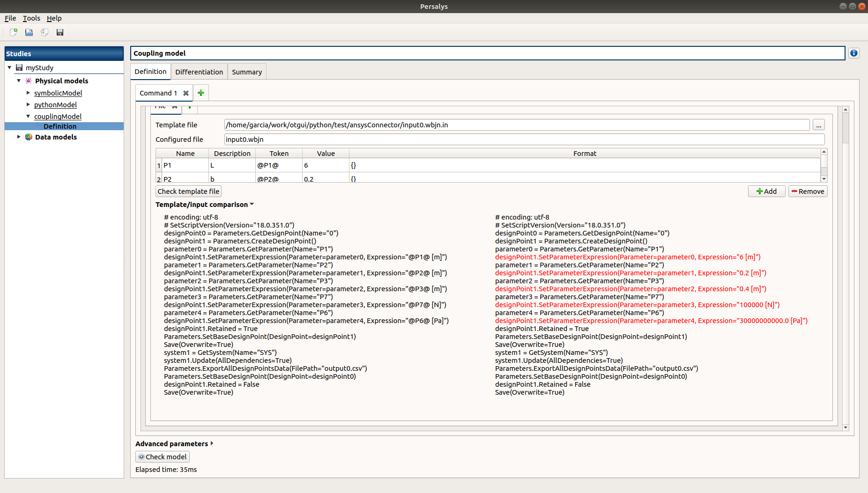Click the Add button

(x=766, y=191)
